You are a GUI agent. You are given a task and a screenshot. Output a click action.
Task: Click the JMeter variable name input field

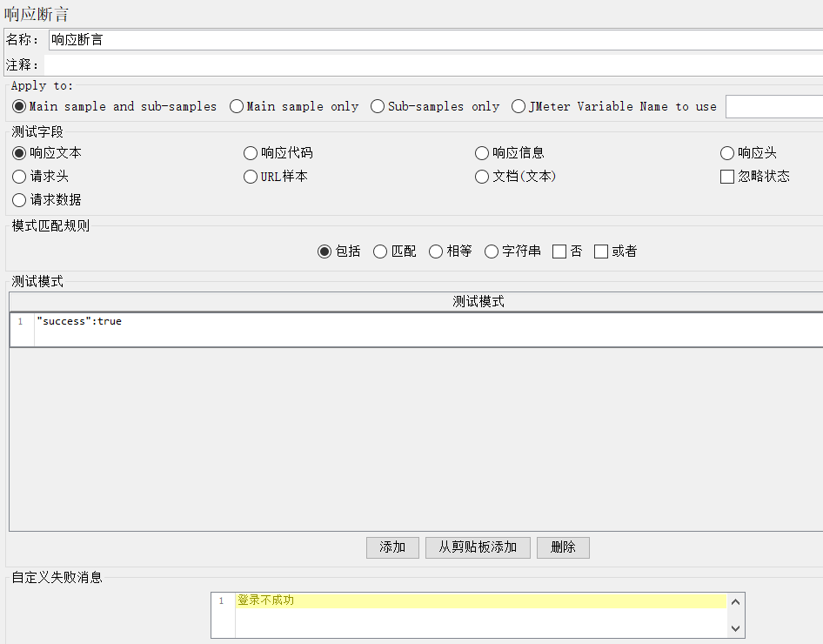tap(774, 106)
